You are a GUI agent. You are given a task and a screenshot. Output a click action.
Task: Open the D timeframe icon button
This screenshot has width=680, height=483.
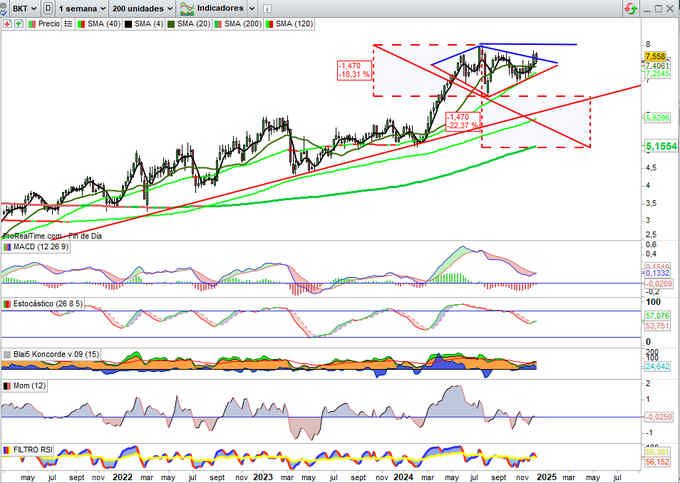point(46,7)
